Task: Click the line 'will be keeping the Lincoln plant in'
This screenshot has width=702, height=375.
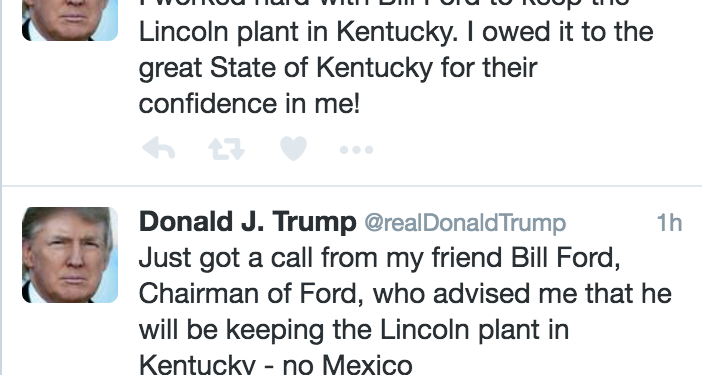Action: (354, 330)
